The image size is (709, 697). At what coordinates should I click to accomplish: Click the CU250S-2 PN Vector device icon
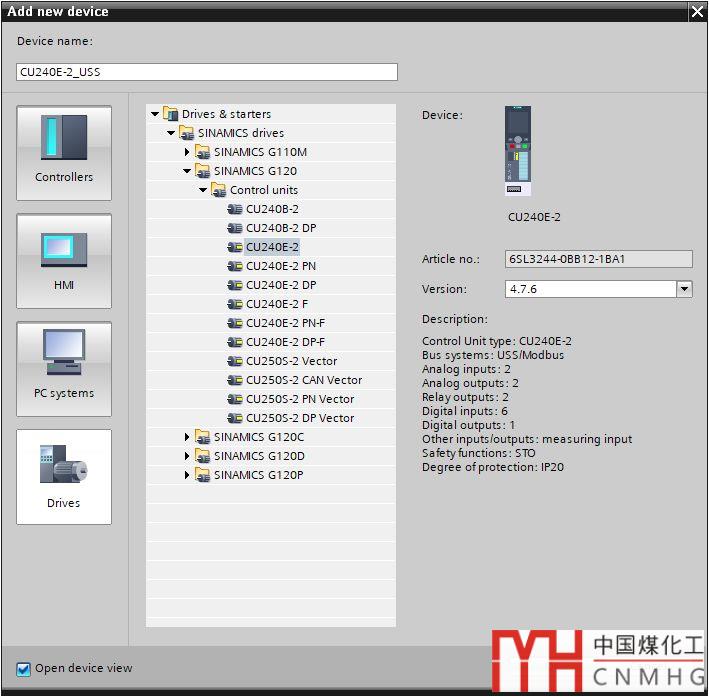click(235, 399)
